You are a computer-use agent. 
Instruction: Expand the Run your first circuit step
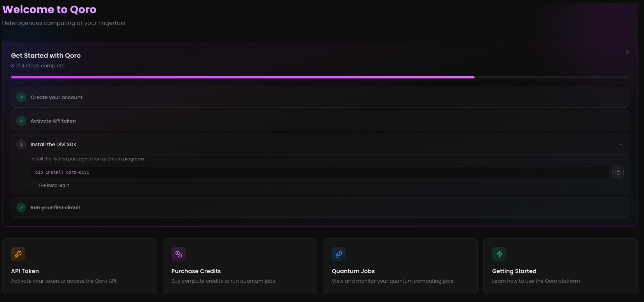point(320,208)
